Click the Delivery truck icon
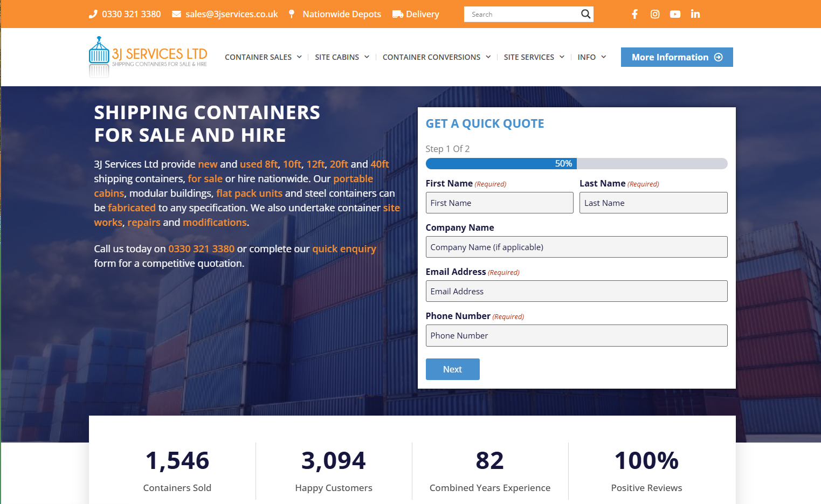The height and width of the screenshot is (504, 821). (398, 14)
